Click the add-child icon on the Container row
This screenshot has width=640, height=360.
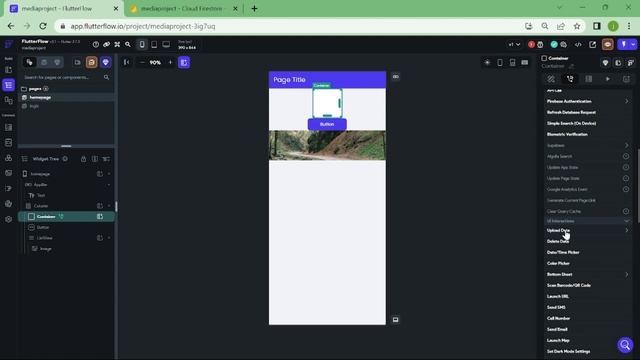100,217
